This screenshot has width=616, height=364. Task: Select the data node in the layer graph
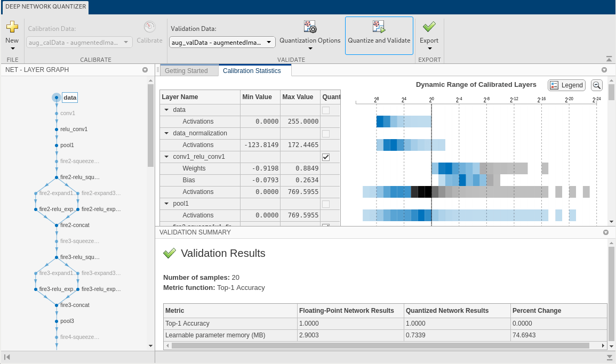point(70,97)
